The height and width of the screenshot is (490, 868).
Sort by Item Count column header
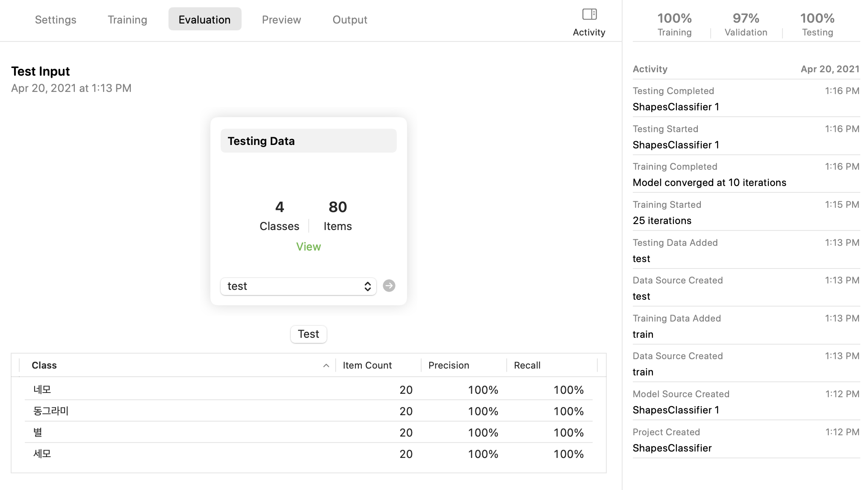367,366
